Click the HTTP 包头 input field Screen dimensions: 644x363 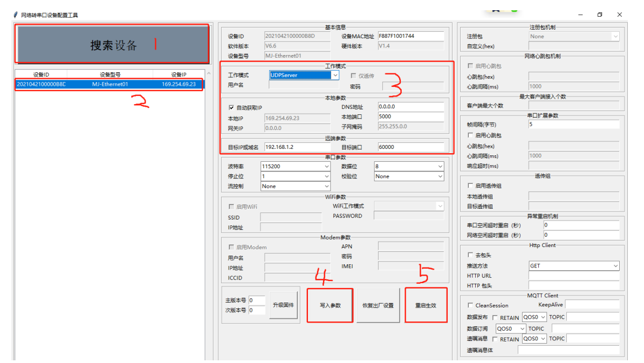click(x=574, y=285)
